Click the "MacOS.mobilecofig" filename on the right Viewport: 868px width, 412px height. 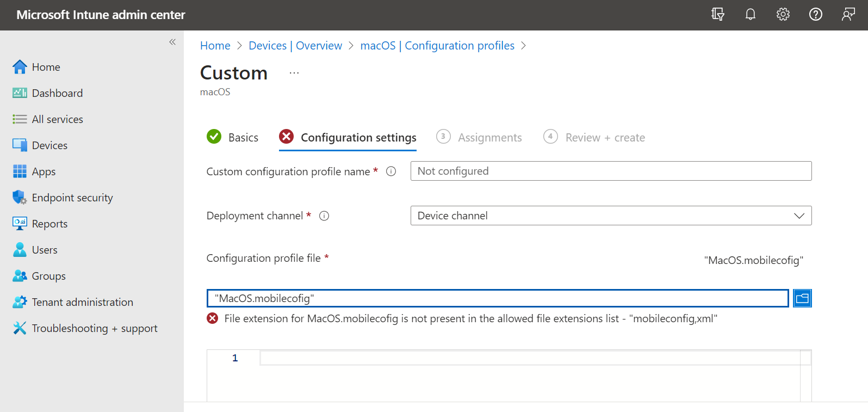coord(754,260)
